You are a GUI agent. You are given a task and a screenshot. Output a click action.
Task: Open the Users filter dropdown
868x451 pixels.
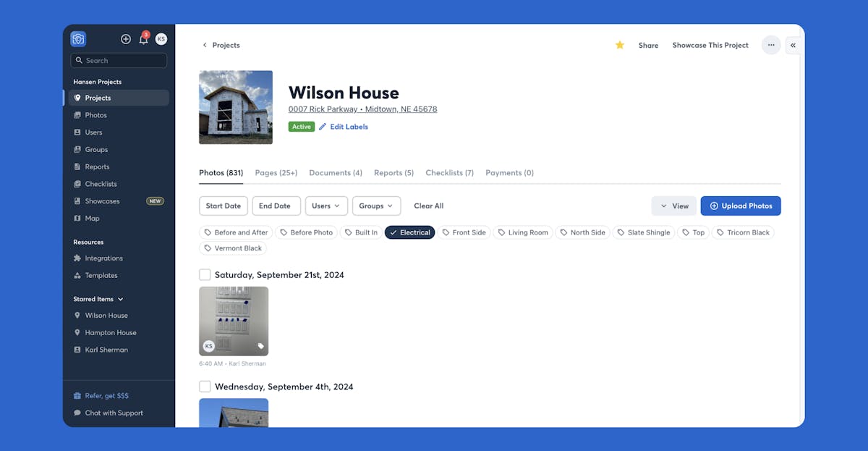326,206
